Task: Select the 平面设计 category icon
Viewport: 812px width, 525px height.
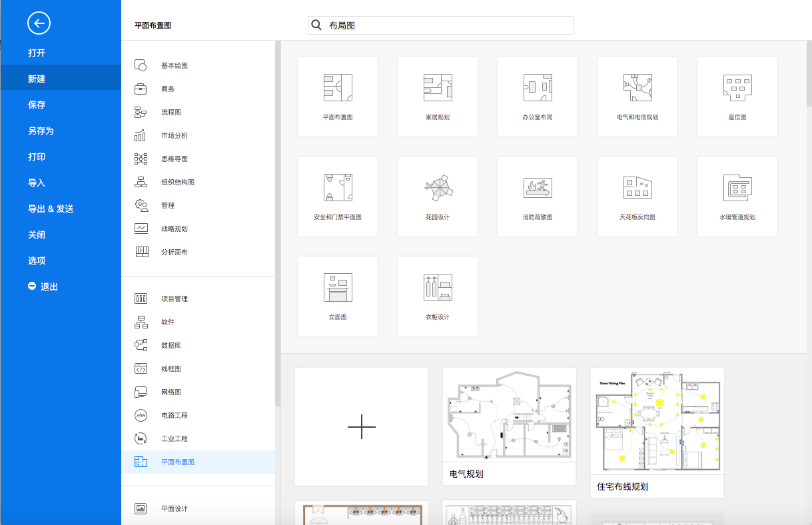Action: (x=141, y=508)
